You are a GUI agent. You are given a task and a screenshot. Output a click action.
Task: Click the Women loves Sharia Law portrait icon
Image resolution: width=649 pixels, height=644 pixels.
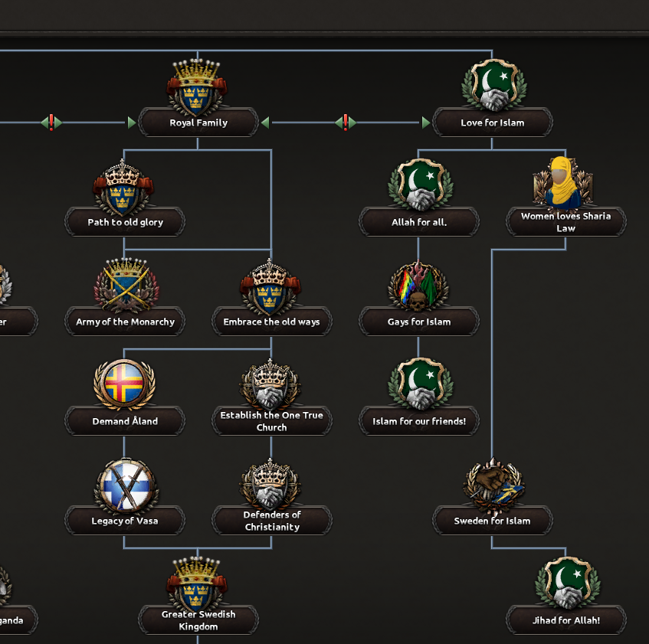point(563,182)
